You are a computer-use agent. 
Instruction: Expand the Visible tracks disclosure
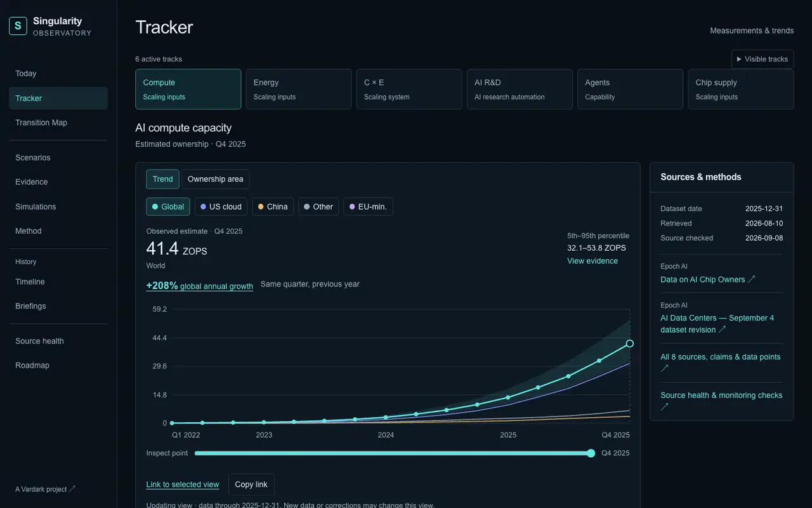[x=763, y=59]
